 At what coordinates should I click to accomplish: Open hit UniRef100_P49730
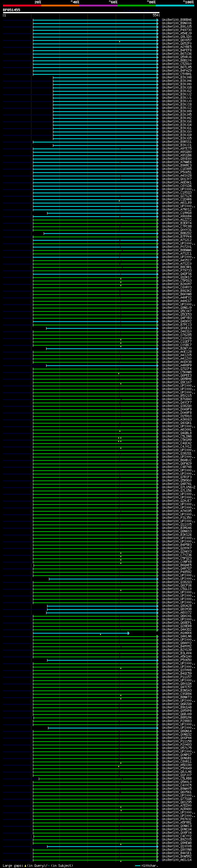click(x=176, y=30)
